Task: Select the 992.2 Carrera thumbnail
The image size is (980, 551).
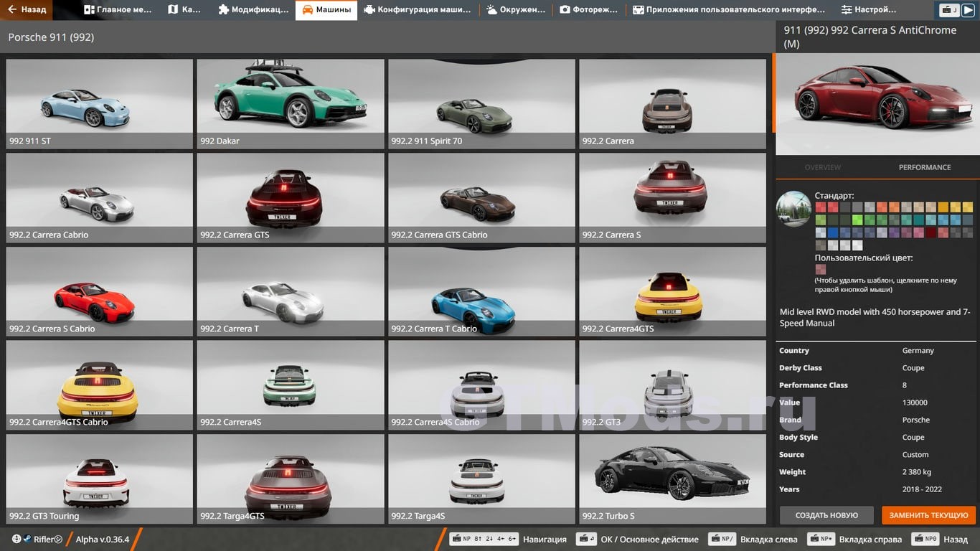Action: (673, 104)
